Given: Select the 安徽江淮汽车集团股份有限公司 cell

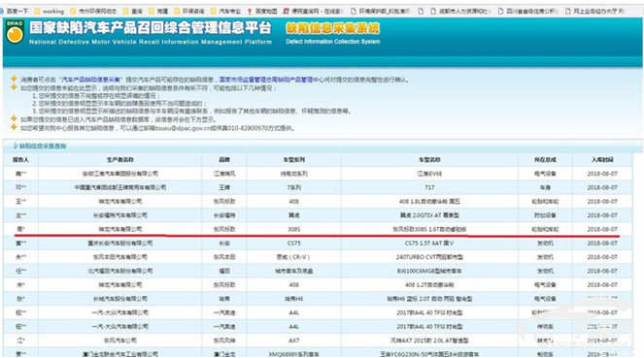Looking at the screenshot, I should pos(119,174).
